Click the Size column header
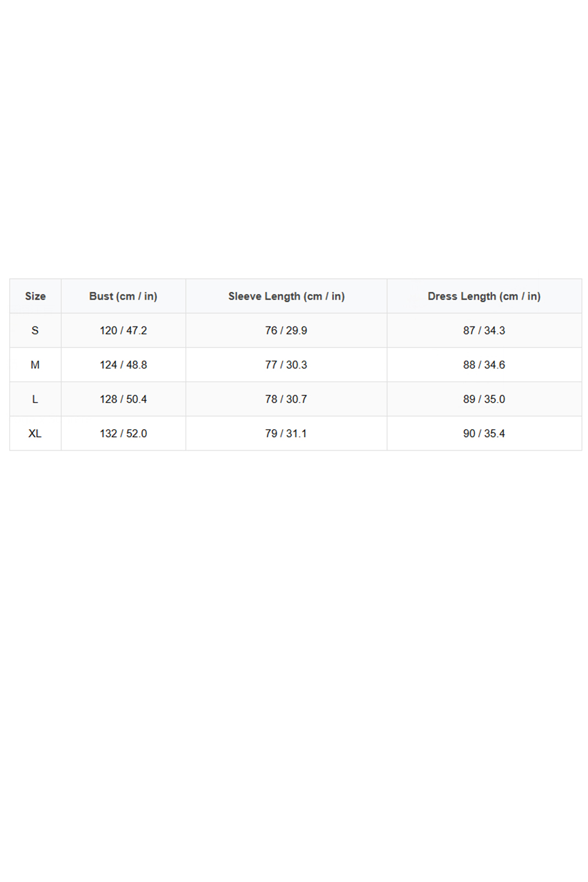This screenshot has height=882, width=588. (35, 296)
